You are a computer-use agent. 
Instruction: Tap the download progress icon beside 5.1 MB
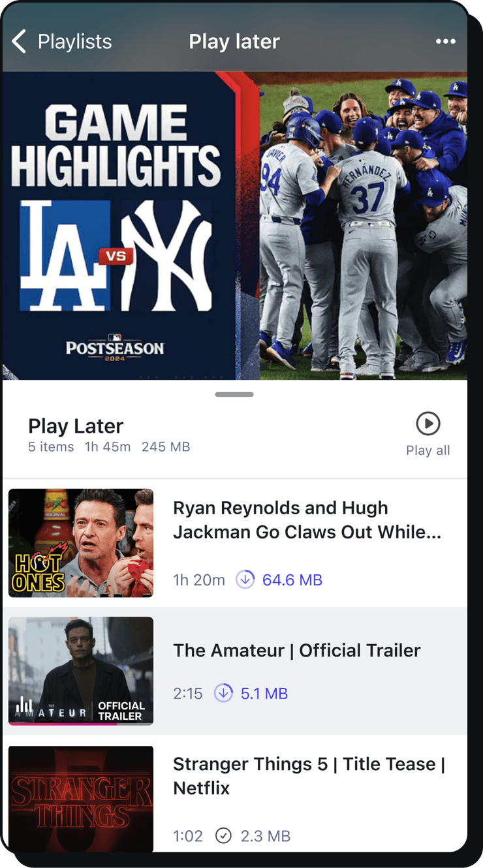223,693
